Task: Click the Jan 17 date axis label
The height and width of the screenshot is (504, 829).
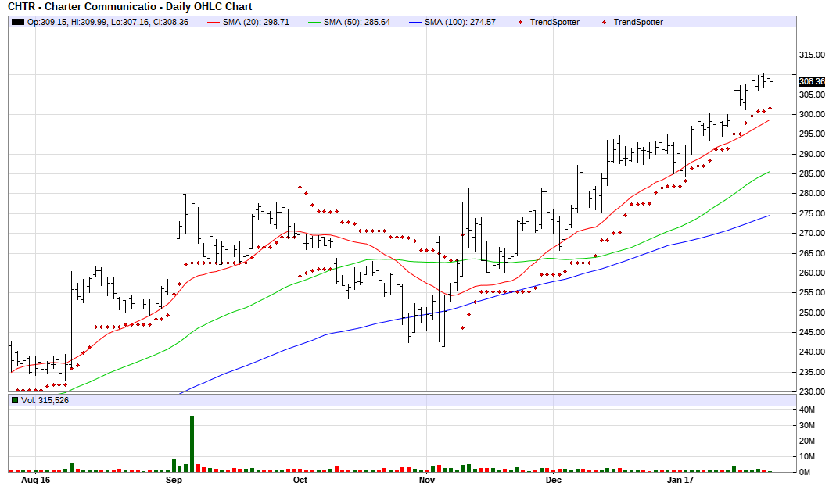Action: 680,480
